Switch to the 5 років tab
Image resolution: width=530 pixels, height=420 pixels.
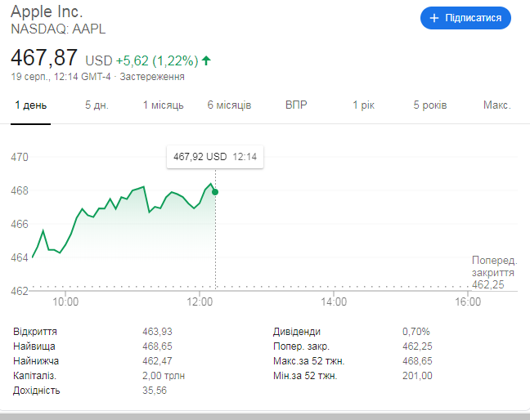pos(430,105)
